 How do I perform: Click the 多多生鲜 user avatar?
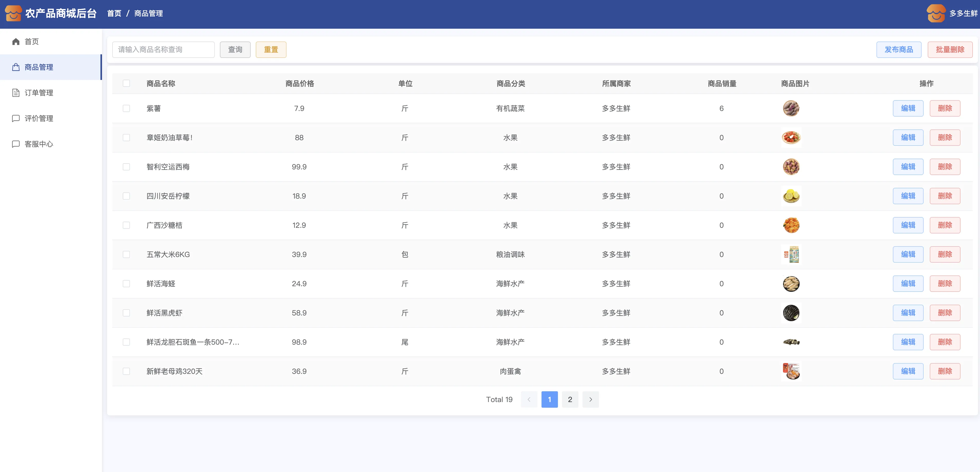tap(936, 13)
